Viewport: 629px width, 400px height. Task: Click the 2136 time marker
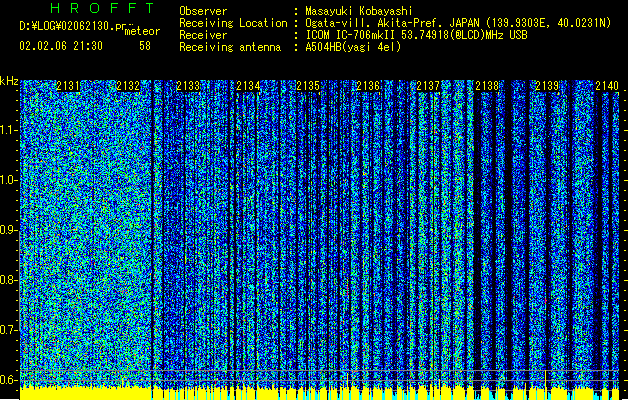(x=368, y=86)
